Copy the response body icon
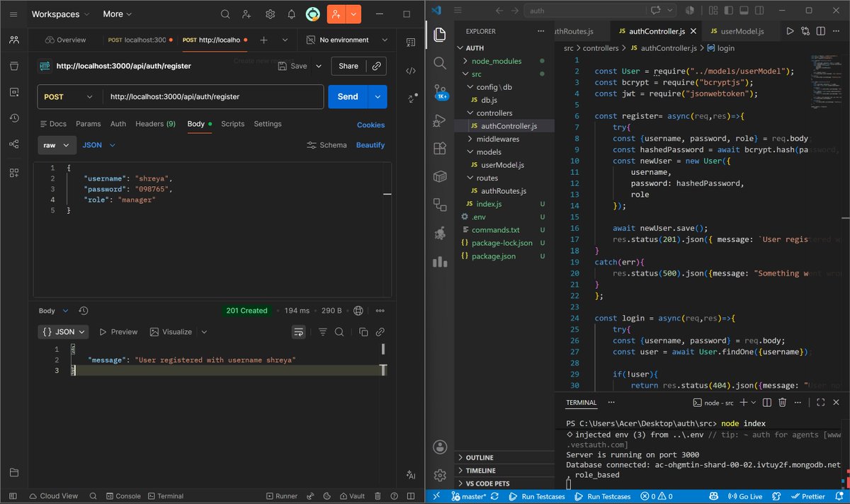The width and height of the screenshot is (850, 504). click(x=363, y=331)
